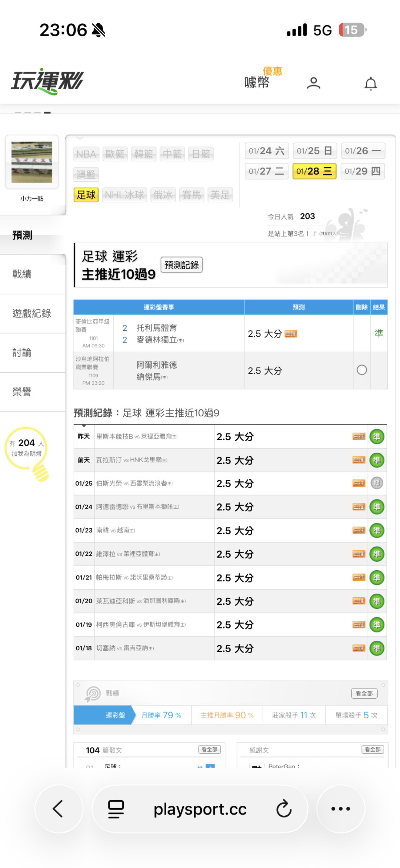Tap the browser back arrow

[x=59, y=809]
